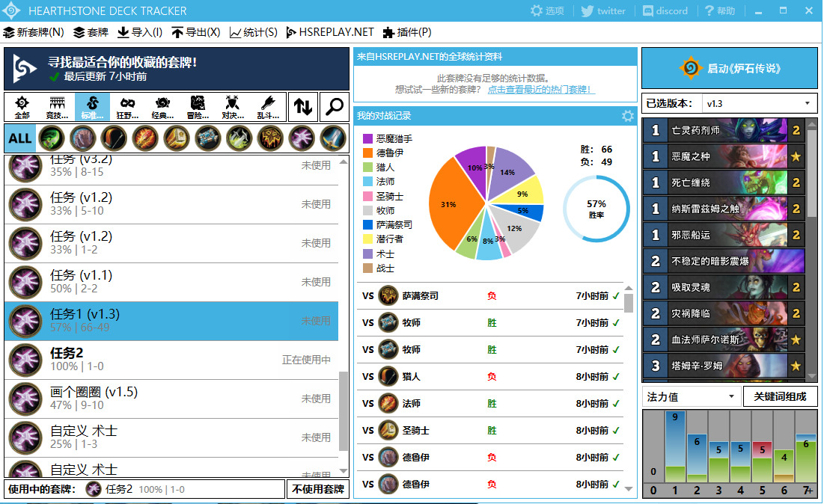Image resolution: width=824 pixels, height=504 pixels.
Task: Open the VS 法师 match record row
Action: coord(489,404)
